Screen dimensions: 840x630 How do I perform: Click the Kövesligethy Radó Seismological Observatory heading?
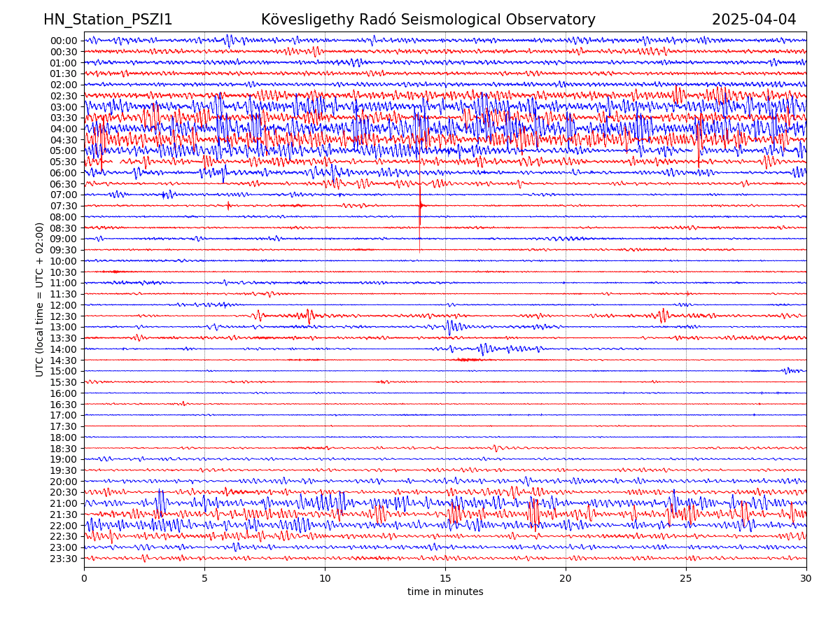428,20
